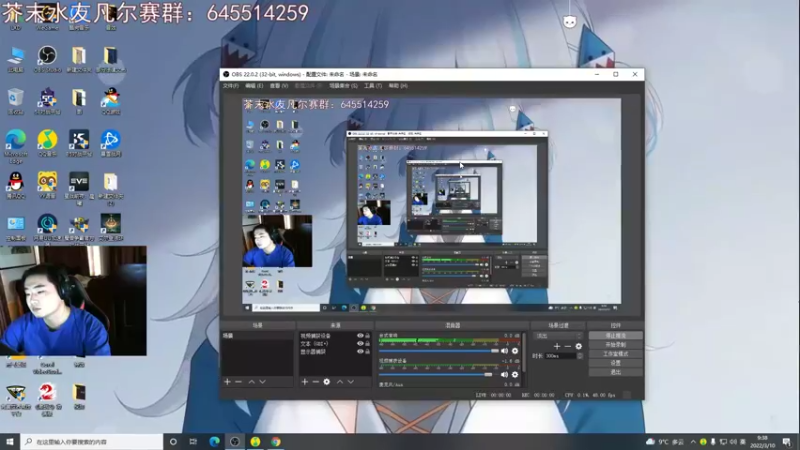Mute the 桌面音频 channel
This screenshot has height=450, width=800.
505,351
